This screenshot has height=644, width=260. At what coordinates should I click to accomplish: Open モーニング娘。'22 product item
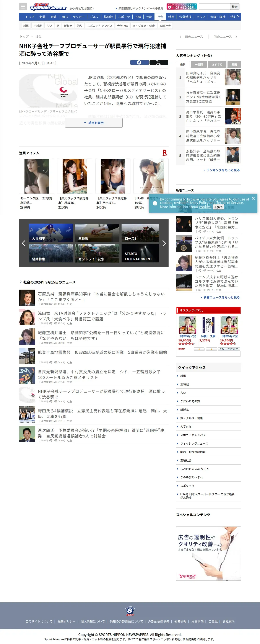(x=36, y=184)
